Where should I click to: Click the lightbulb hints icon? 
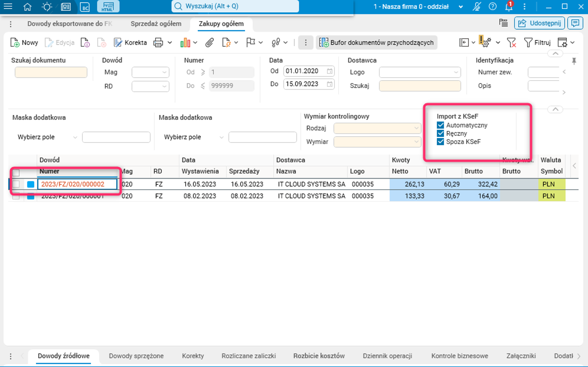click(47, 6)
